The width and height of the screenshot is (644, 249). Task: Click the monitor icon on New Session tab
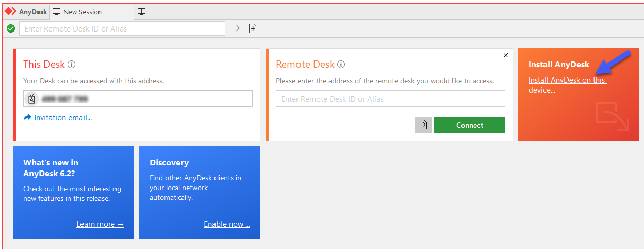[x=57, y=12]
